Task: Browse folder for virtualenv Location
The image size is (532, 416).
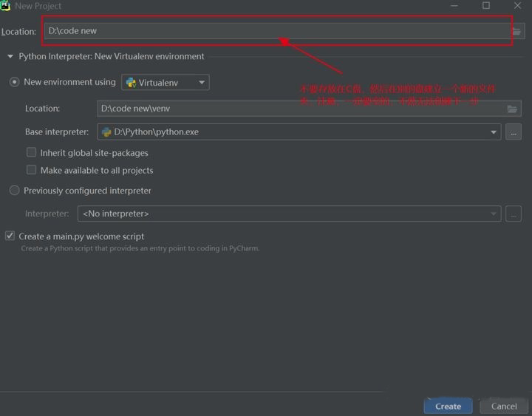Action: tap(512, 109)
